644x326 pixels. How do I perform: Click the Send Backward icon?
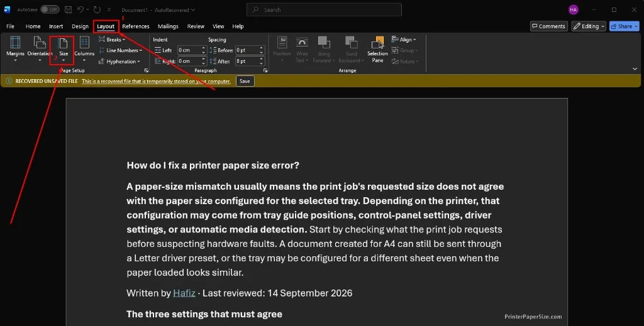point(351,43)
